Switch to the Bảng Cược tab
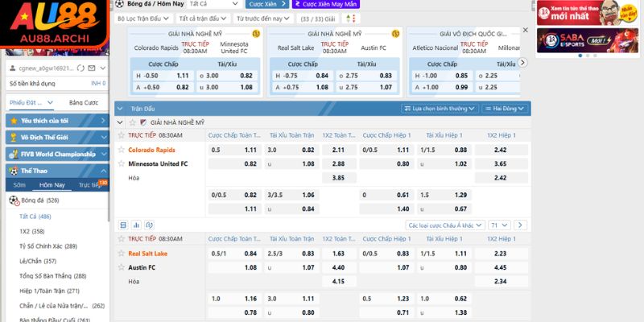This screenshot has height=322, width=644. coord(83,102)
